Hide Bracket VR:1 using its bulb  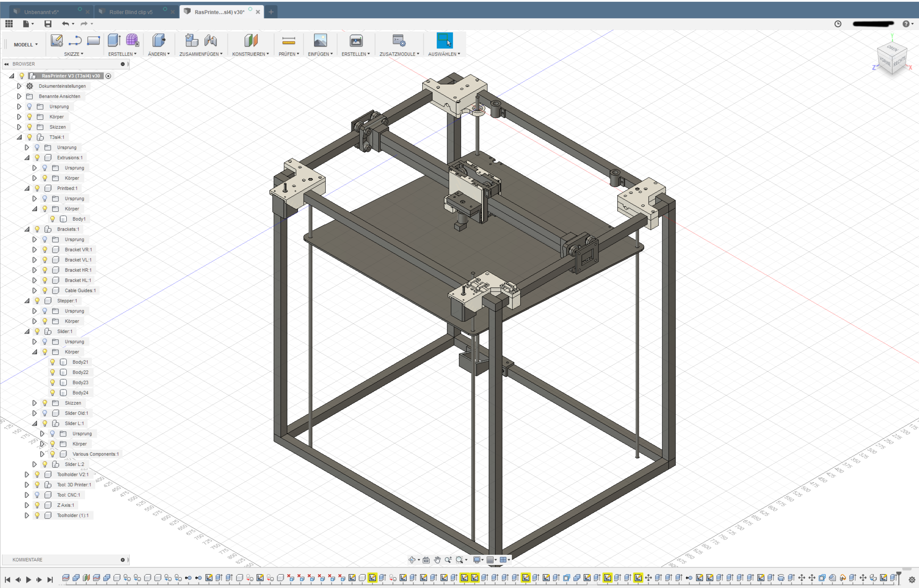coord(45,250)
